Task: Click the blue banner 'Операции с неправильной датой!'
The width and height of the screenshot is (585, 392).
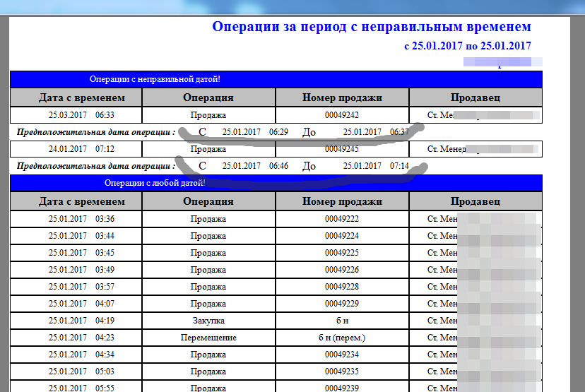Action: click(x=276, y=79)
